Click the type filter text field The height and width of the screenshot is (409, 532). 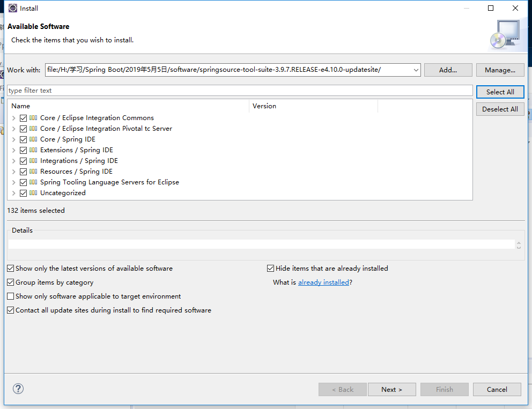pos(240,91)
